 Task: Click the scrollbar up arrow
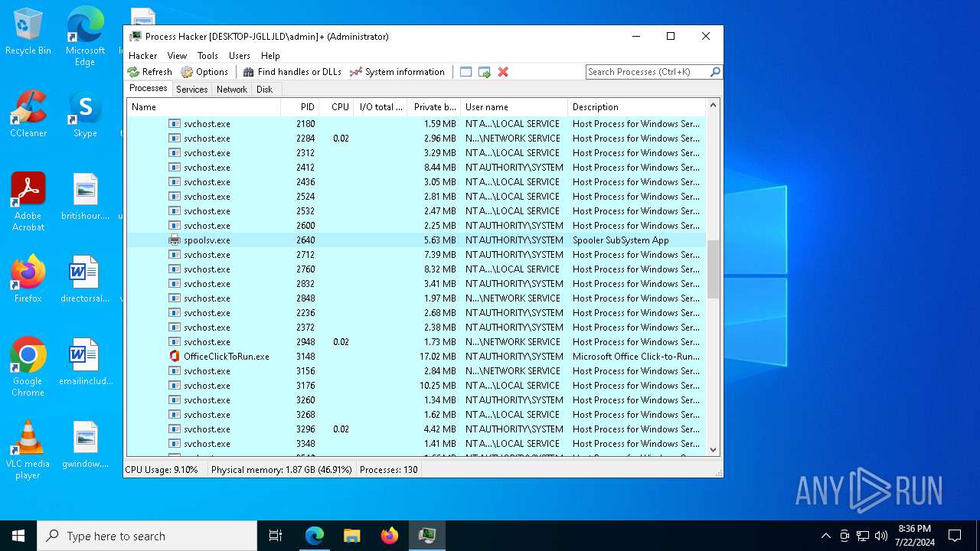713,106
